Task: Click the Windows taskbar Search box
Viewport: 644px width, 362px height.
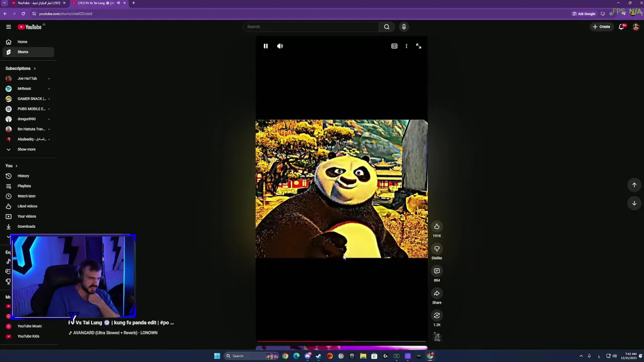Action: [252, 356]
